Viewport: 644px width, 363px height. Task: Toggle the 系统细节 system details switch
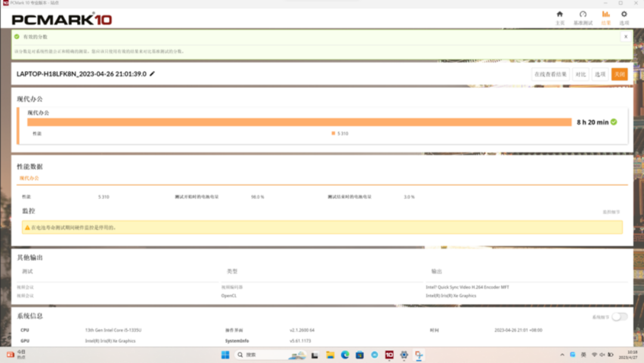click(x=620, y=317)
